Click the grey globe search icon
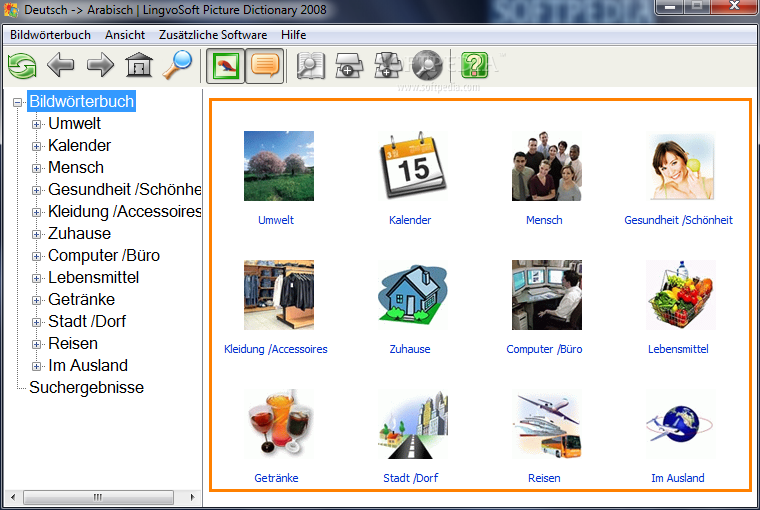The image size is (760, 510). tap(427, 65)
